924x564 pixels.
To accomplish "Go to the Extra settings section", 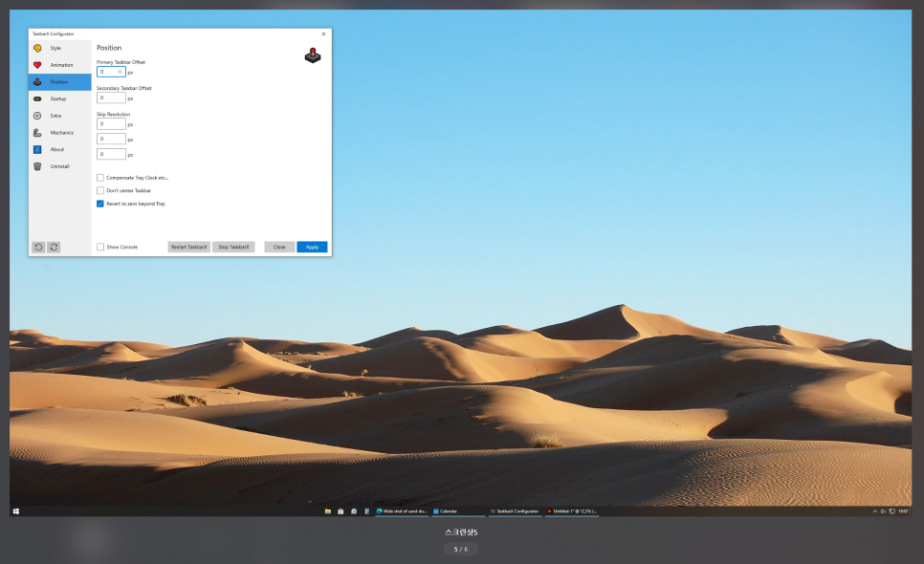I will pyautogui.click(x=55, y=116).
